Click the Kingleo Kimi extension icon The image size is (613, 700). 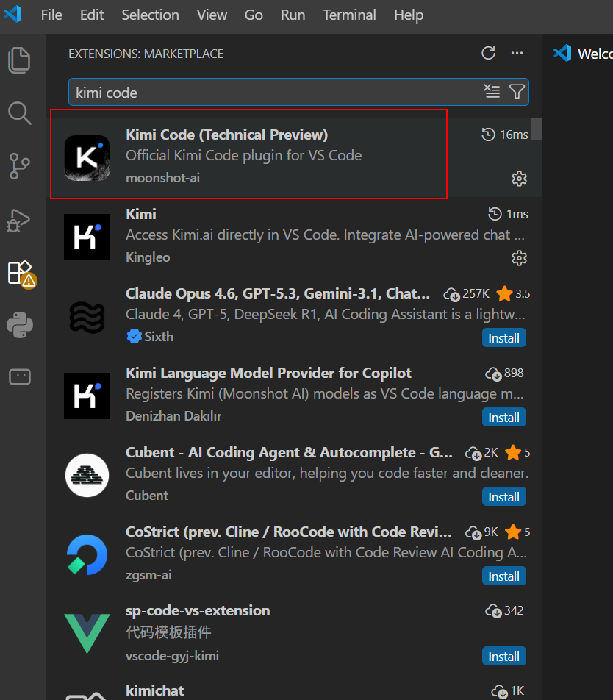[87, 237]
